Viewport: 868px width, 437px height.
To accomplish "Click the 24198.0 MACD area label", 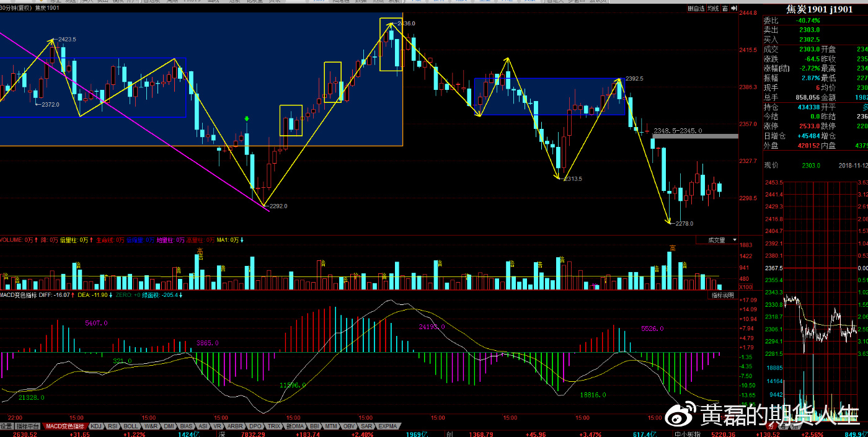I will point(432,326).
